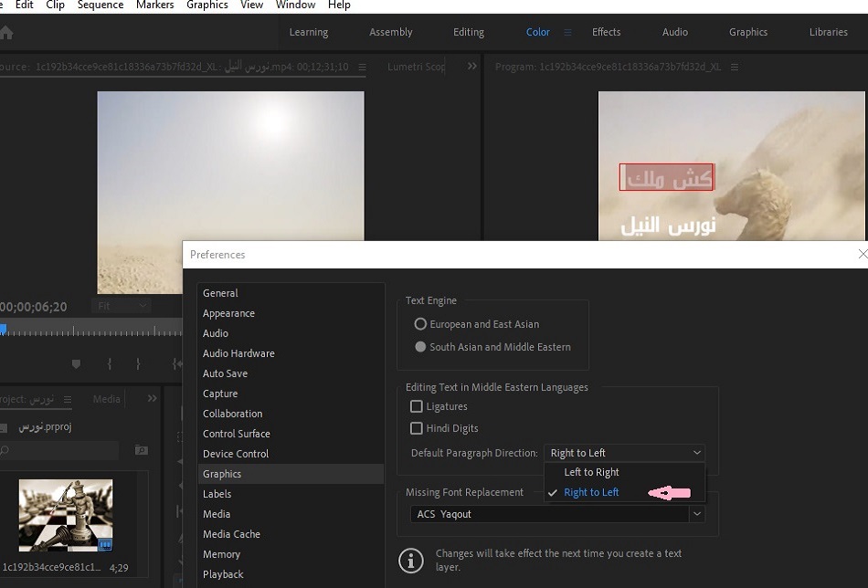Expand the Source panel overflow chevrons
This screenshot has width=868, height=588.
coord(472,67)
